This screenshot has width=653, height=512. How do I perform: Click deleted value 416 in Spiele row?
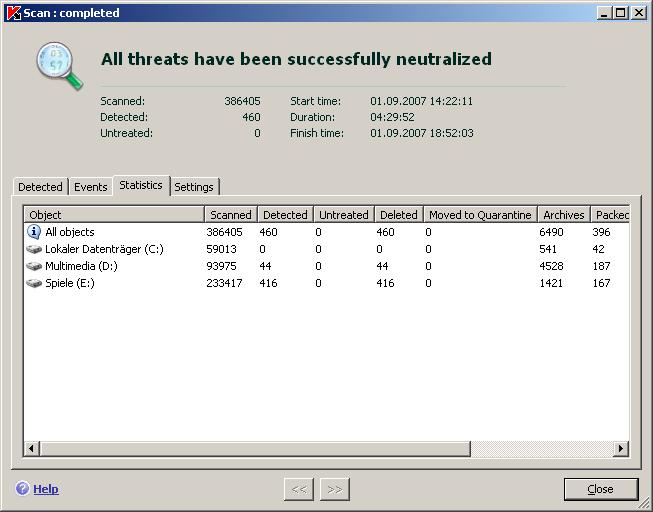(x=385, y=283)
